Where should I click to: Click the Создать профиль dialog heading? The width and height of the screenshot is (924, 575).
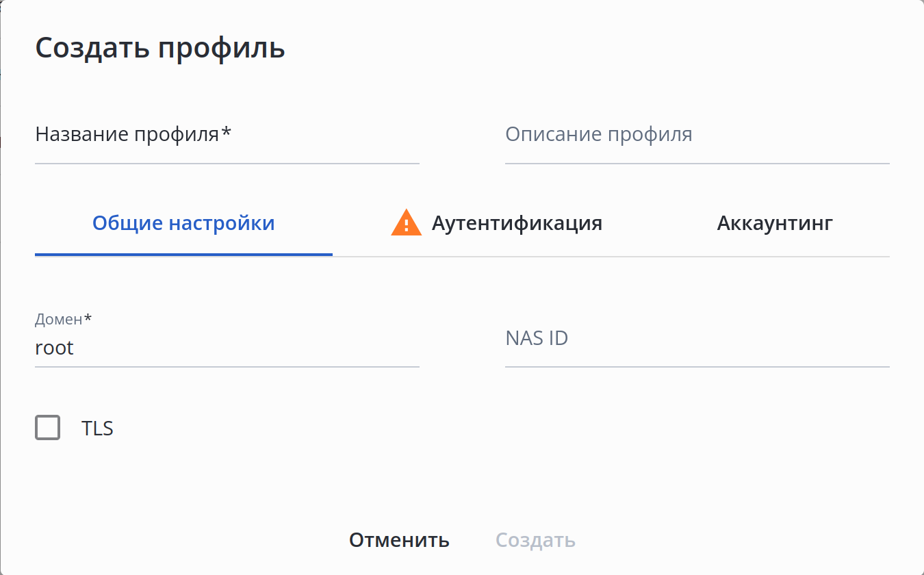(x=160, y=48)
